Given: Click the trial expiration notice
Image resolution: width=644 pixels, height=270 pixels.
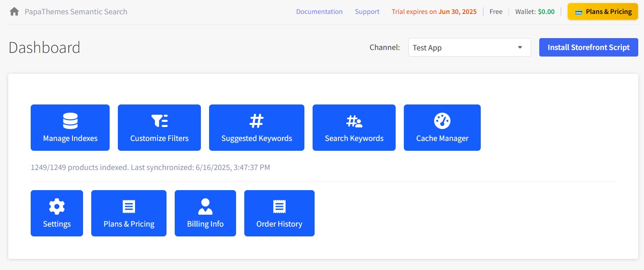Looking at the screenshot, I should [434, 11].
